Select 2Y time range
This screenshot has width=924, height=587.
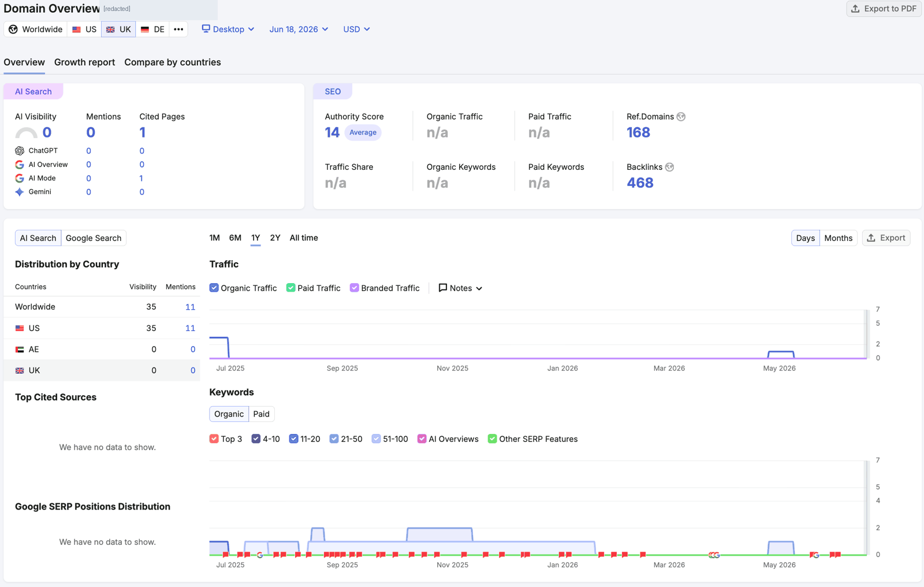[x=275, y=238]
